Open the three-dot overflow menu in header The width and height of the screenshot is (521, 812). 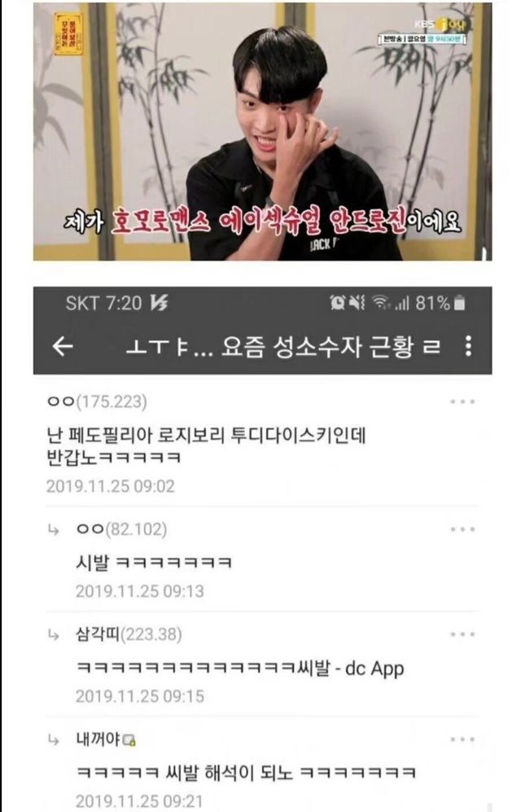[x=468, y=345]
